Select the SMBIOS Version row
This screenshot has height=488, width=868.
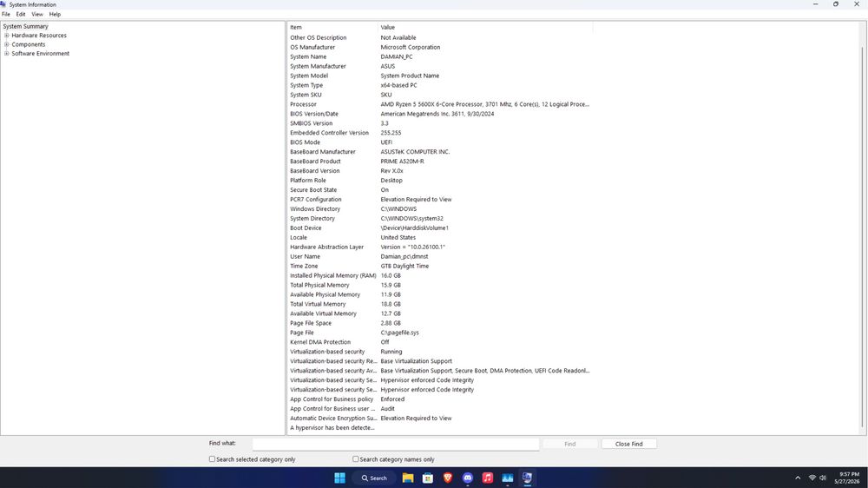coord(440,123)
